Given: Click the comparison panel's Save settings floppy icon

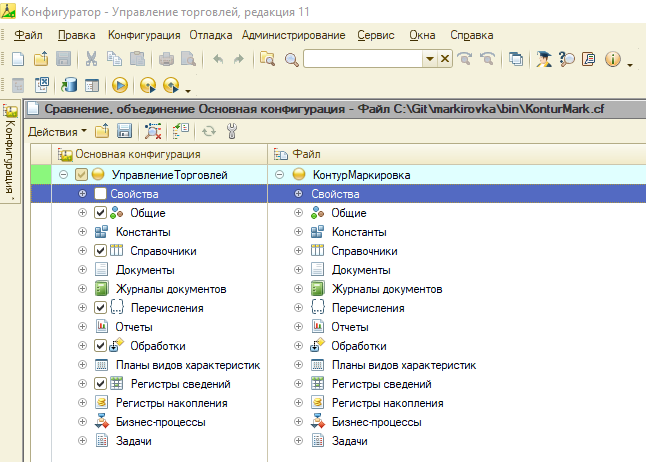Looking at the screenshot, I should tap(124, 131).
